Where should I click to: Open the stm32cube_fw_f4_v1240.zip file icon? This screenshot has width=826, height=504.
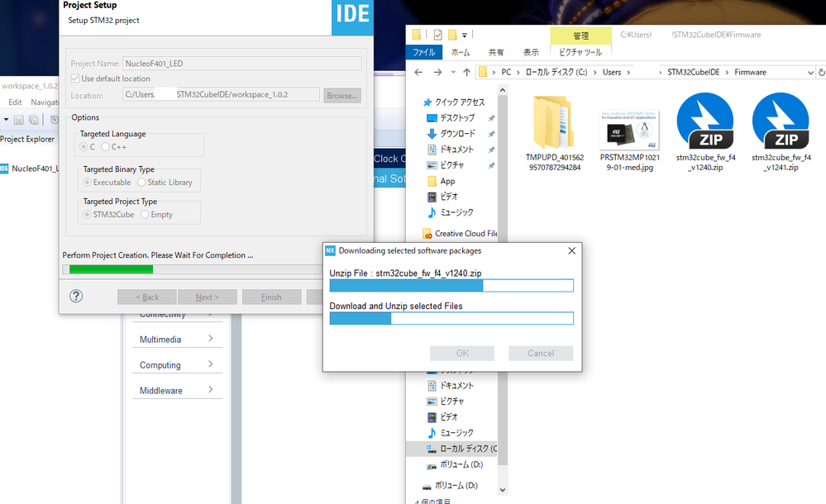[x=704, y=121]
